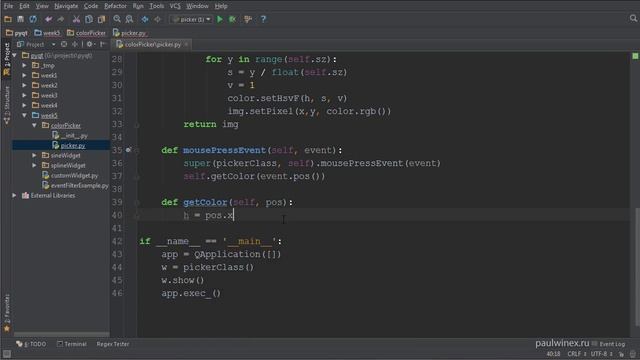Collapse the colorPicker folder

pos(35,125)
